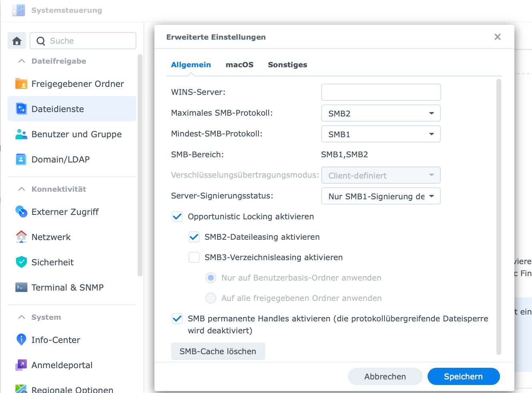Disable Opportunistic Locking checkbox
This screenshot has height=393, width=532.
(177, 217)
